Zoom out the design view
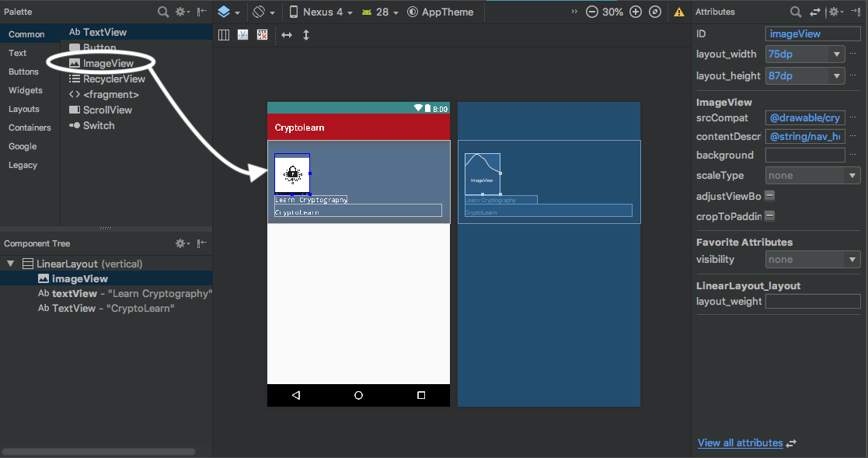This screenshot has height=458, width=868. point(592,12)
